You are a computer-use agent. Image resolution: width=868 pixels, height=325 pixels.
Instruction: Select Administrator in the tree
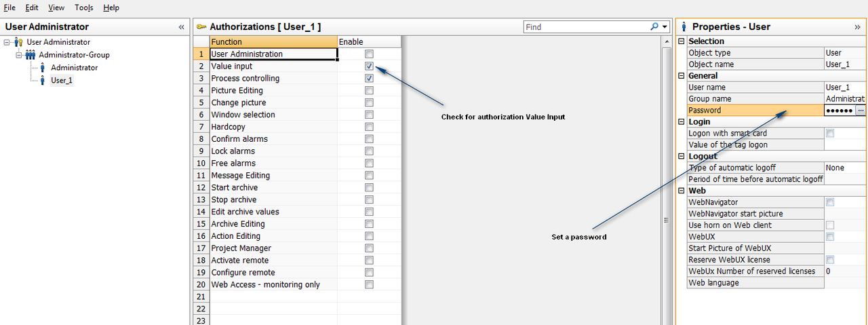(74, 68)
